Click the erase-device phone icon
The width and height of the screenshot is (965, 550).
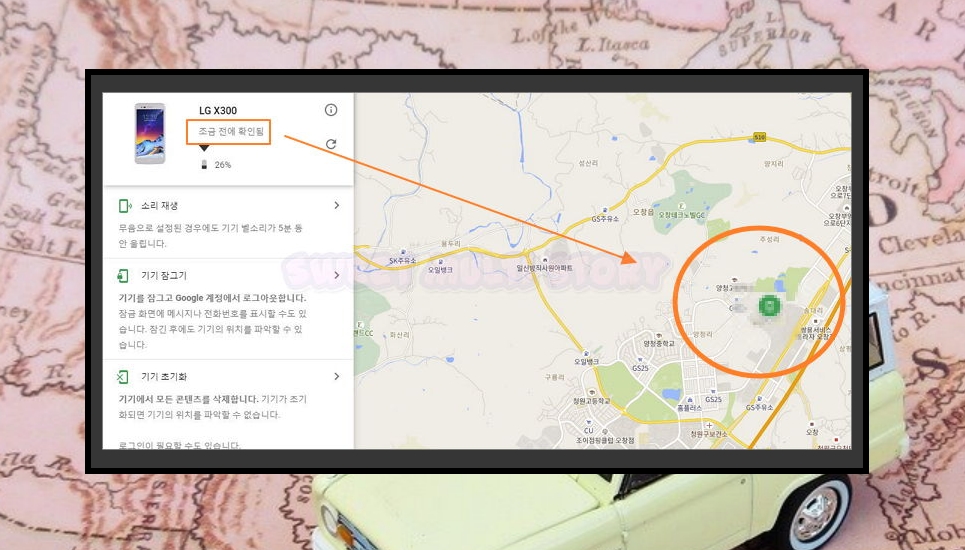pos(123,377)
